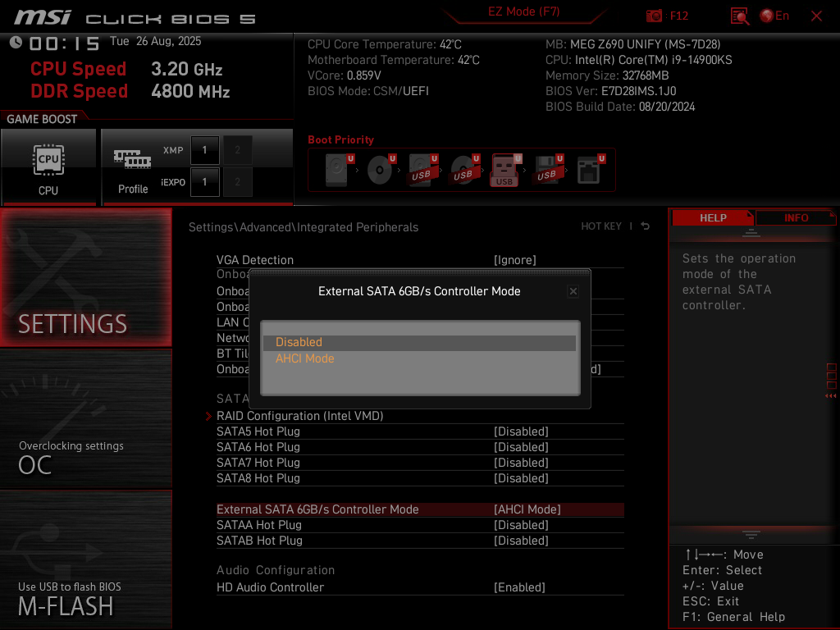840x630 pixels.
Task: Click the Audio Configuration section heading
Action: [x=276, y=570]
